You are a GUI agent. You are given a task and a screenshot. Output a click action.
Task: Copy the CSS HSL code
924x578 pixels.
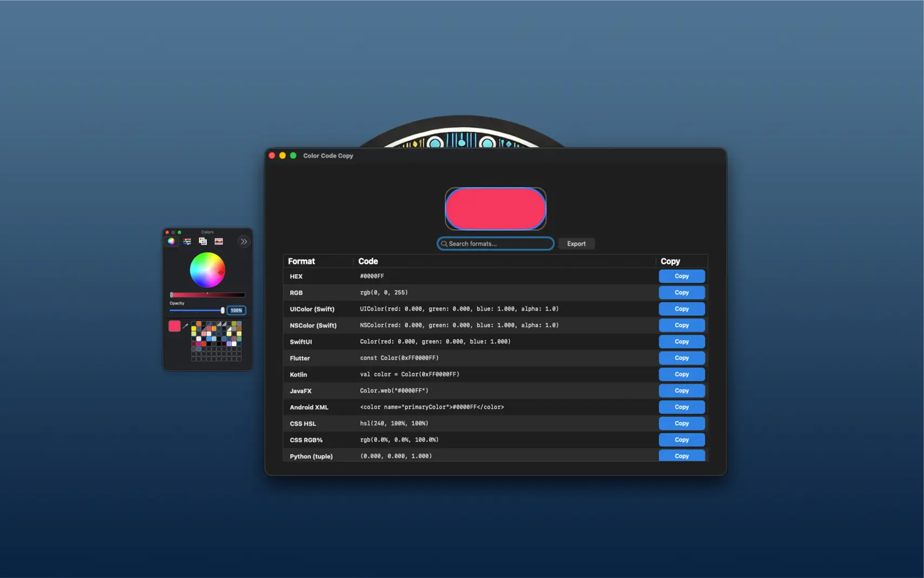681,424
